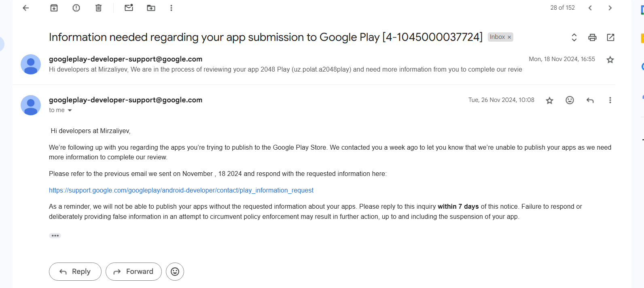
Task: Open the play_information_request support link
Action: (x=181, y=190)
